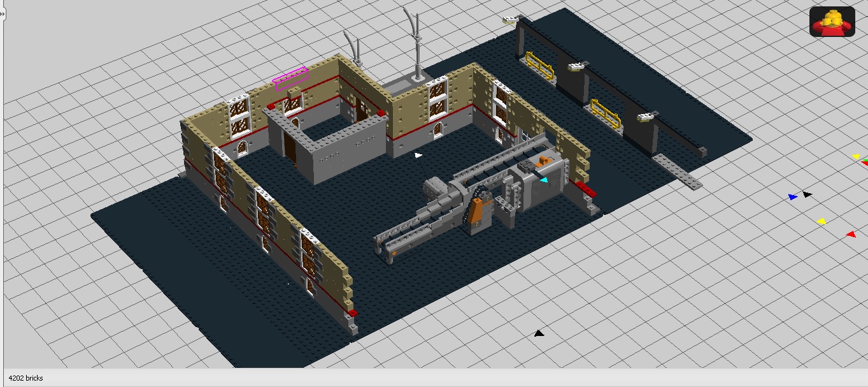Click the LEGO minifigure head icon
Image resolution: width=868 pixels, height=387 pixels.
pos(832,22)
